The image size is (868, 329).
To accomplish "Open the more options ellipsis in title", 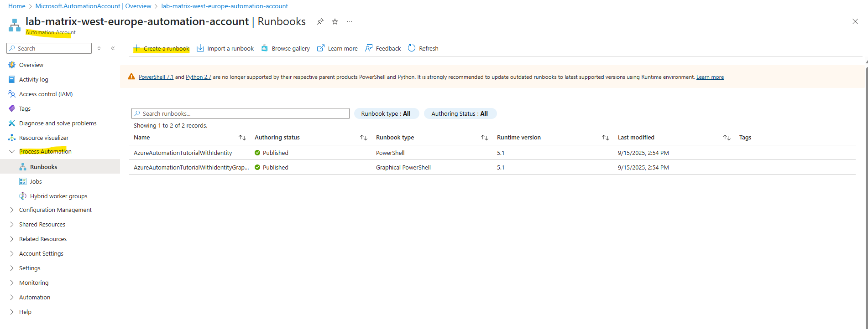I will (350, 21).
